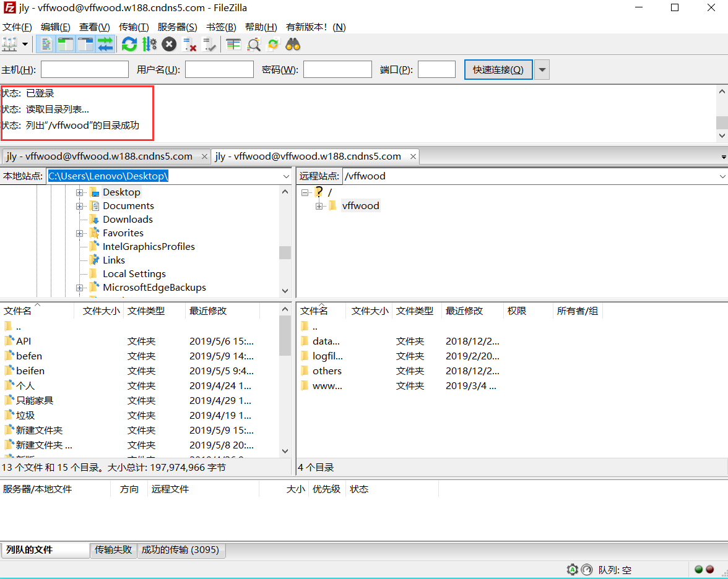Click the remote site path field /vffwood

coord(530,176)
